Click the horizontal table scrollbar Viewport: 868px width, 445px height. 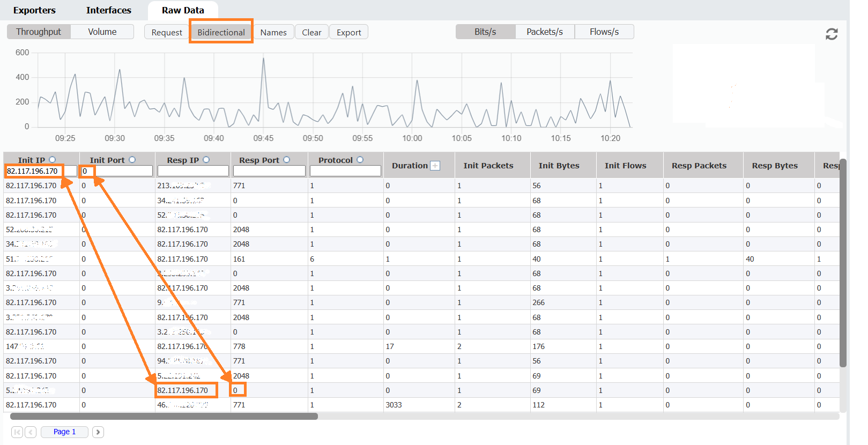pos(164,416)
